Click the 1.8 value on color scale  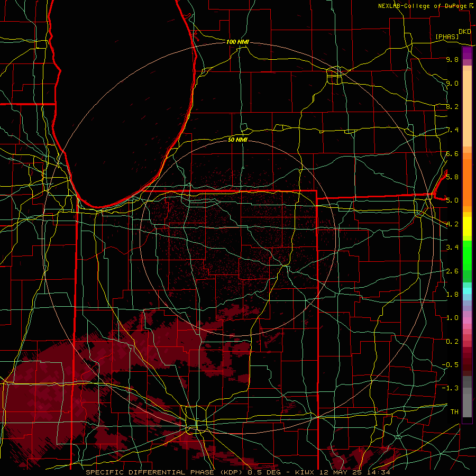pyautogui.click(x=452, y=294)
